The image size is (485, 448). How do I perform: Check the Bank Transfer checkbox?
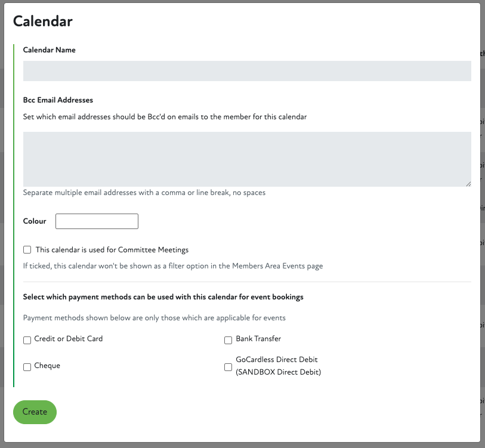tap(228, 340)
